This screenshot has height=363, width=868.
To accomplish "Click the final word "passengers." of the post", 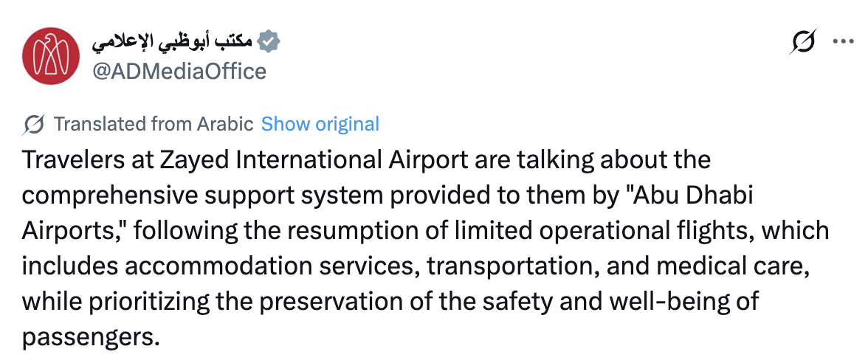I will [x=92, y=336].
